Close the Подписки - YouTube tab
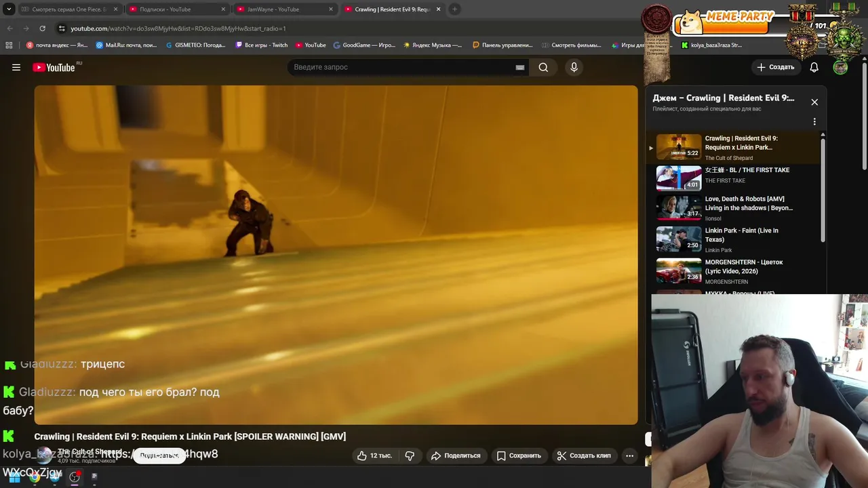This screenshot has width=868, height=488. (223, 9)
